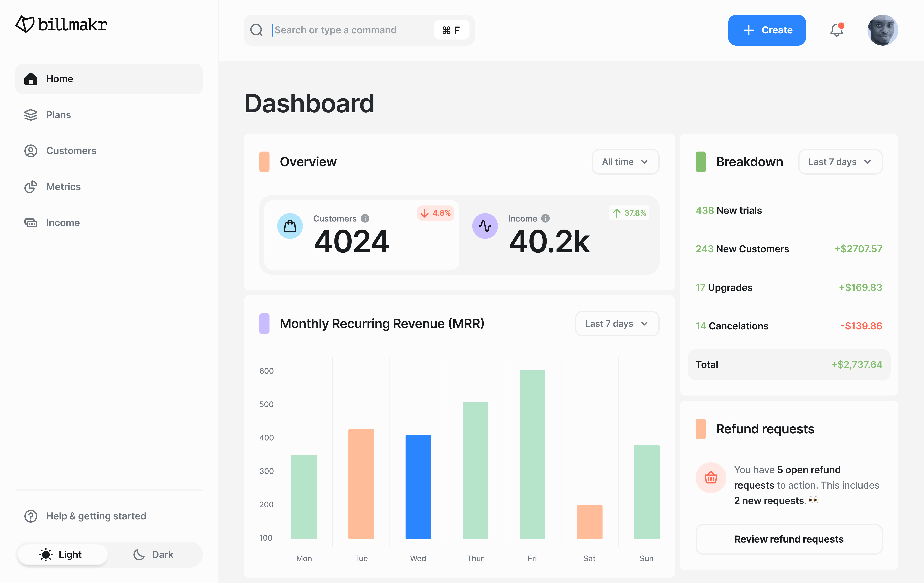The height and width of the screenshot is (583, 924).
Task: Click the ⌘ F shortcut badge
Action: coord(451,30)
